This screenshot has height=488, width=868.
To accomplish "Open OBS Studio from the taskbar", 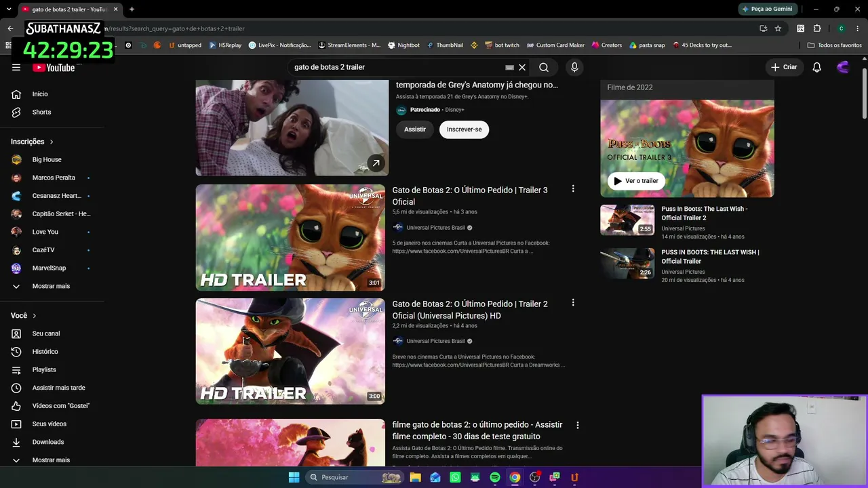I will 534,477.
